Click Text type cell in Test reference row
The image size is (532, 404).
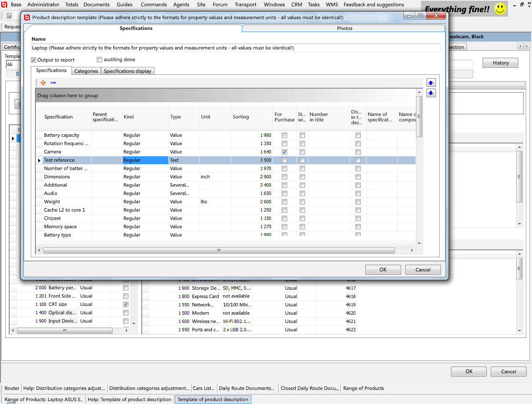click(x=184, y=160)
